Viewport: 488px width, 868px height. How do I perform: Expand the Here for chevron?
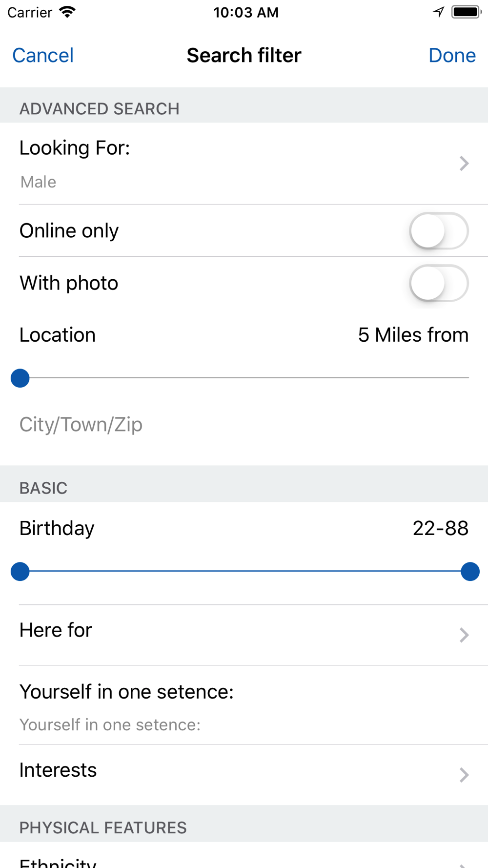464,635
